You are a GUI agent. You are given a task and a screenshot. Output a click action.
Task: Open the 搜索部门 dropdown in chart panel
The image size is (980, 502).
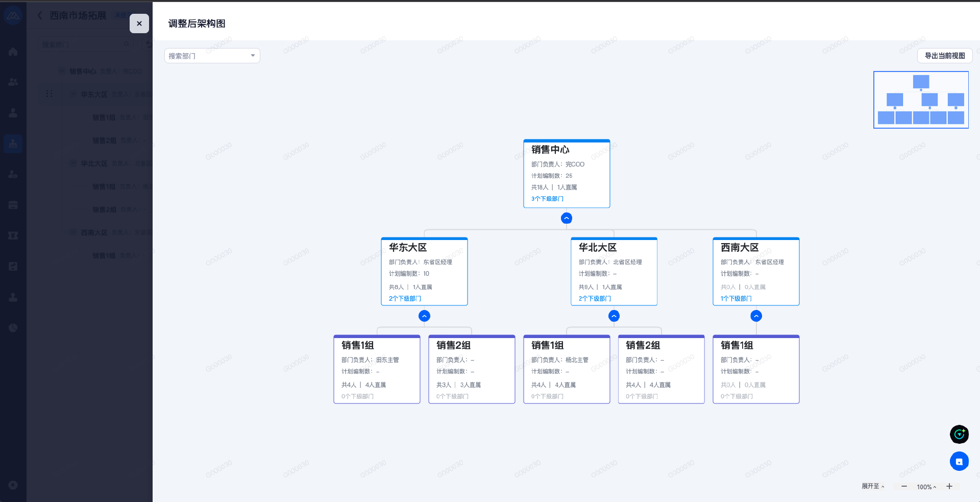point(212,56)
